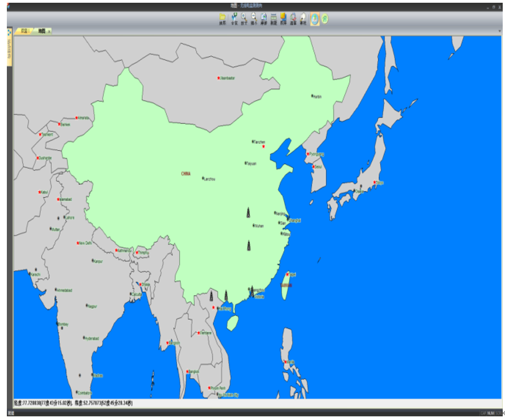Click the green home round button
The width and height of the screenshot is (505, 420).
tap(325, 19)
